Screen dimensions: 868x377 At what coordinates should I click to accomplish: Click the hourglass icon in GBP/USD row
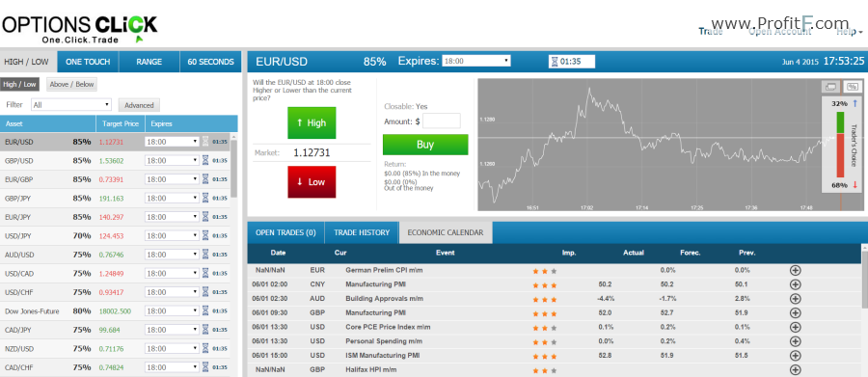pyautogui.click(x=205, y=161)
